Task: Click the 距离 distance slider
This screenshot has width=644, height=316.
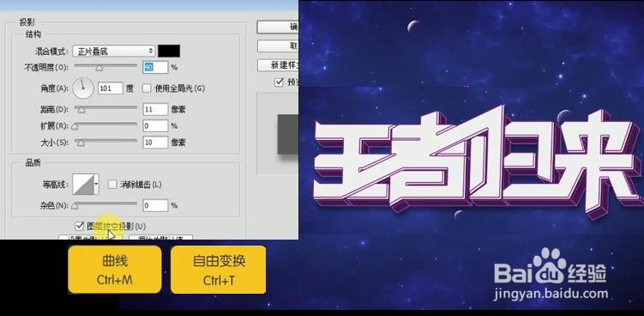Action: (x=105, y=109)
